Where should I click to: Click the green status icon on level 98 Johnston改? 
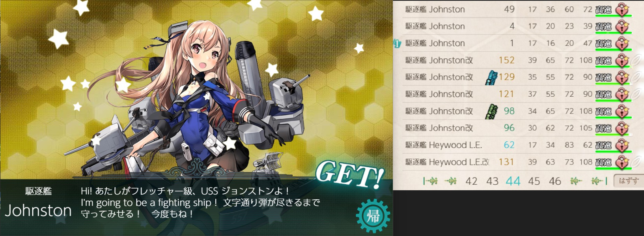coord(491,111)
